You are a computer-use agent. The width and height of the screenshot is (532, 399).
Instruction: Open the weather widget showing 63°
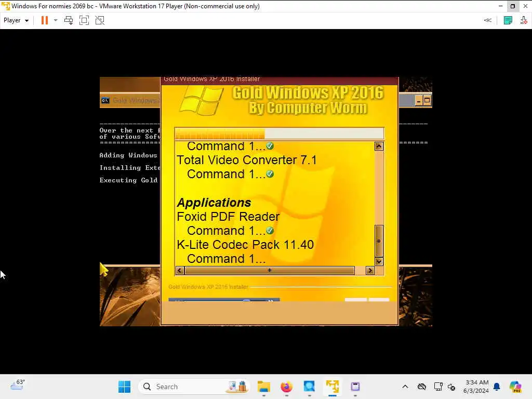tap(17, 385)
